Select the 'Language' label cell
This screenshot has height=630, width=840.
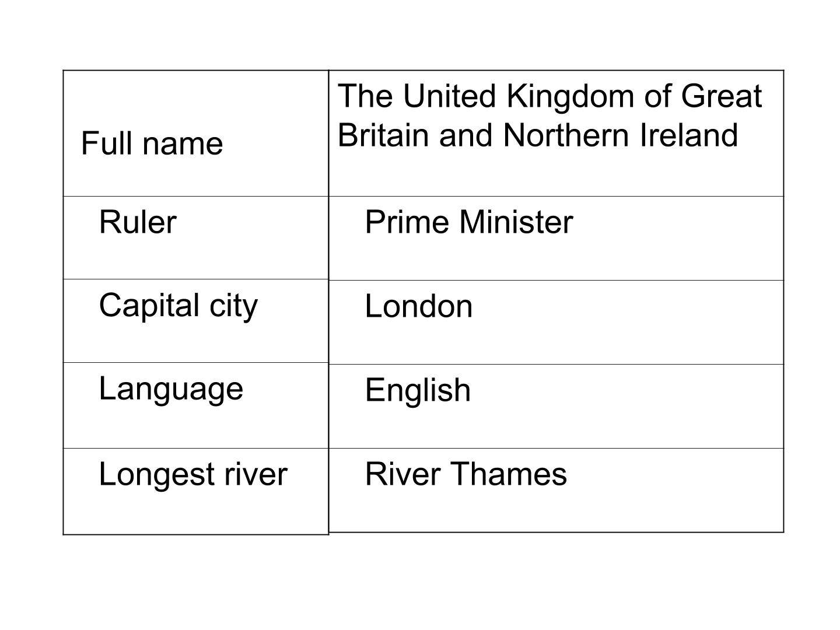pyautogui.click(x=195, y=405)
